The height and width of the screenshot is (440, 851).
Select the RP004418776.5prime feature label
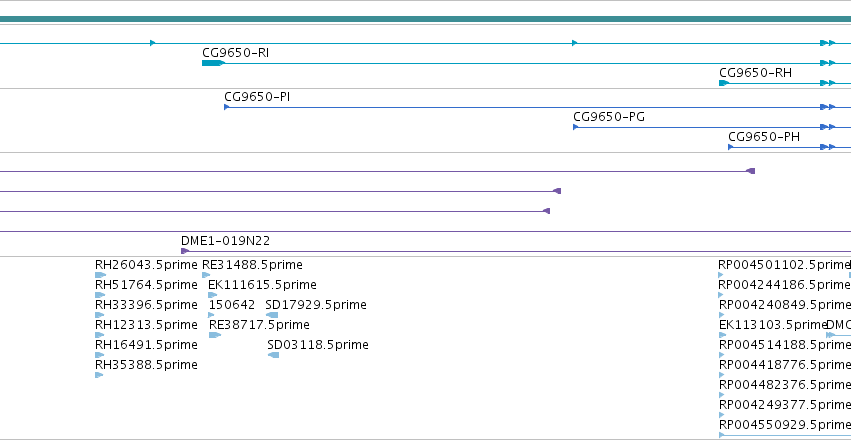tap(784, 365)
